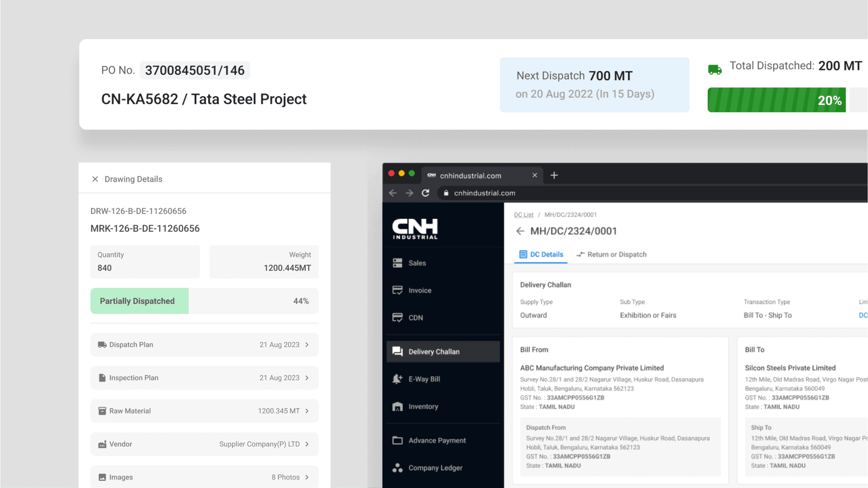868x488 pixels.
Task: Open Inventory in the sidebar
Action: click(443, 407)
